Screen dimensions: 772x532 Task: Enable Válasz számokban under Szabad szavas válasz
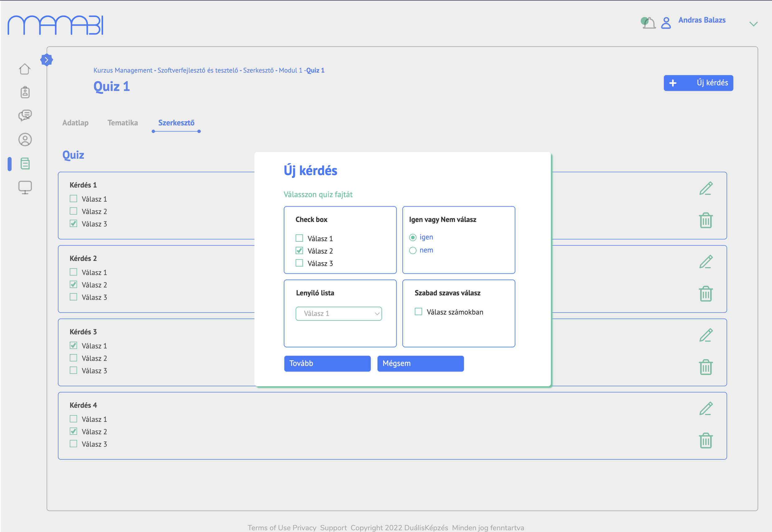coord(418,312)
